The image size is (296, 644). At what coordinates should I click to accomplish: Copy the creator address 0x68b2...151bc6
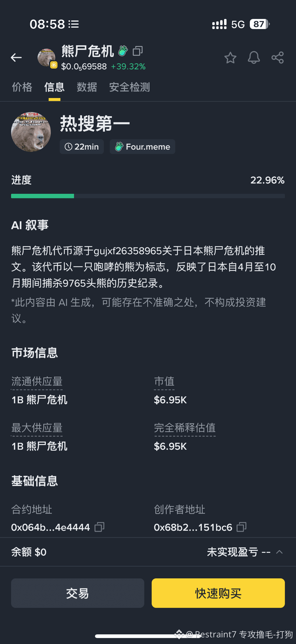point(242,527)
